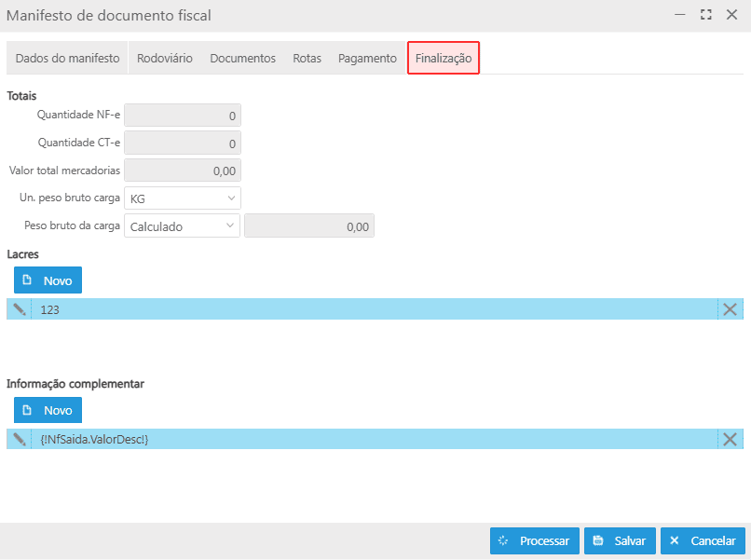Expand the Peso bruto da carga Calculado dropdown
The height and width of the screenshot is (560, 751).
click(183, 226)
